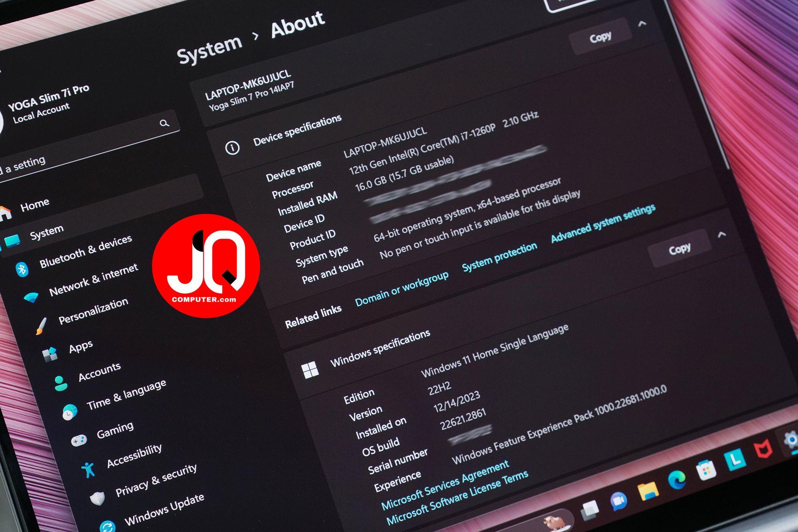Click the System protection link
The width and height of the screenshot is (798, 532).
[x=500, y=257]
